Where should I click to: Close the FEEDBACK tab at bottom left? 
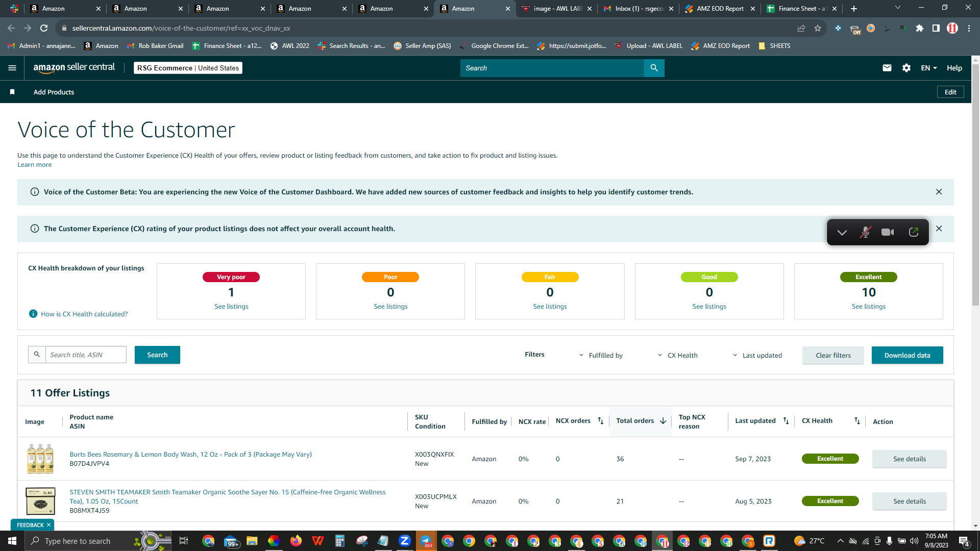coord(49,525)
